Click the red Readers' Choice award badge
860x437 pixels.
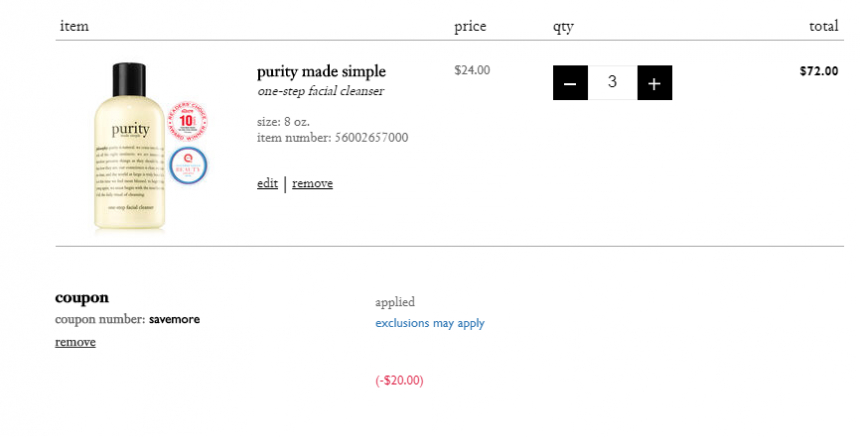pyautogui.click(x=187, y=121)
